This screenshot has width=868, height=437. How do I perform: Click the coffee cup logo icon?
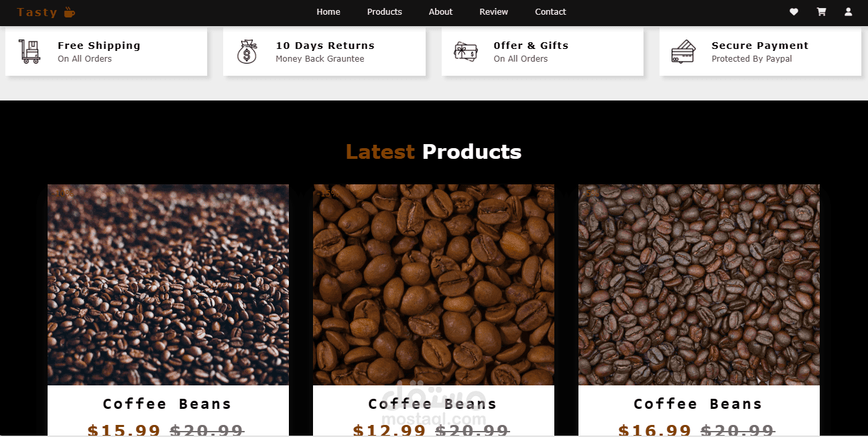pos(69,12)
